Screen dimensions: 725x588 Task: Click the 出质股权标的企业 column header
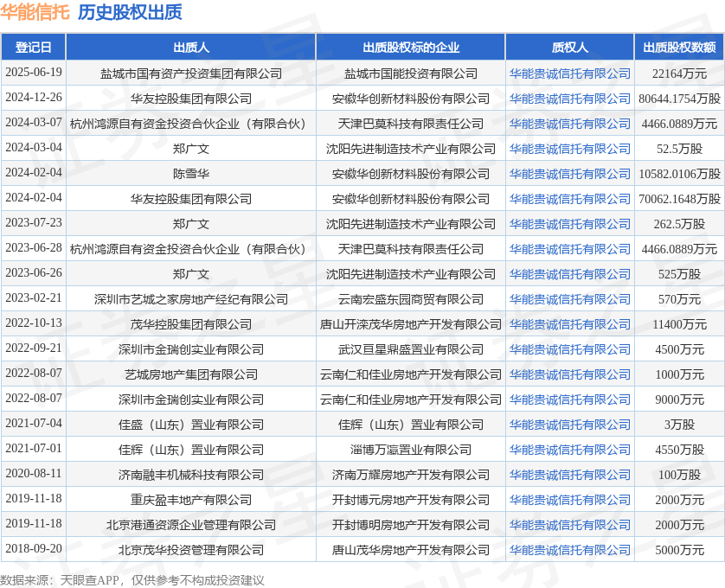pos(411,48)
